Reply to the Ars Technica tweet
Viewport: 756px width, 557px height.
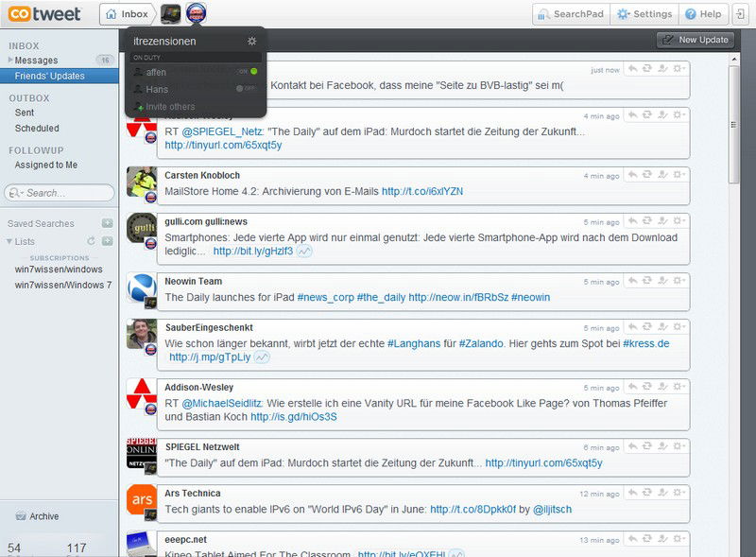coord(632,493)
